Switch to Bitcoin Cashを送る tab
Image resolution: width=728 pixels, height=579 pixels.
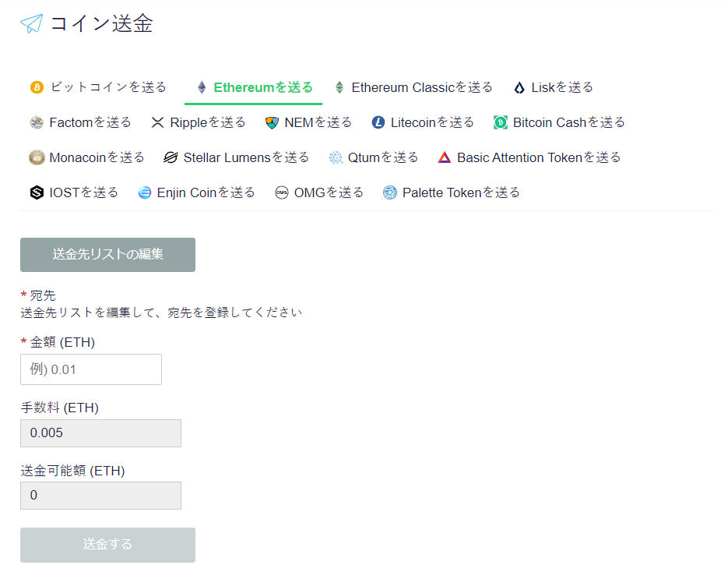[x=559, y=122]
